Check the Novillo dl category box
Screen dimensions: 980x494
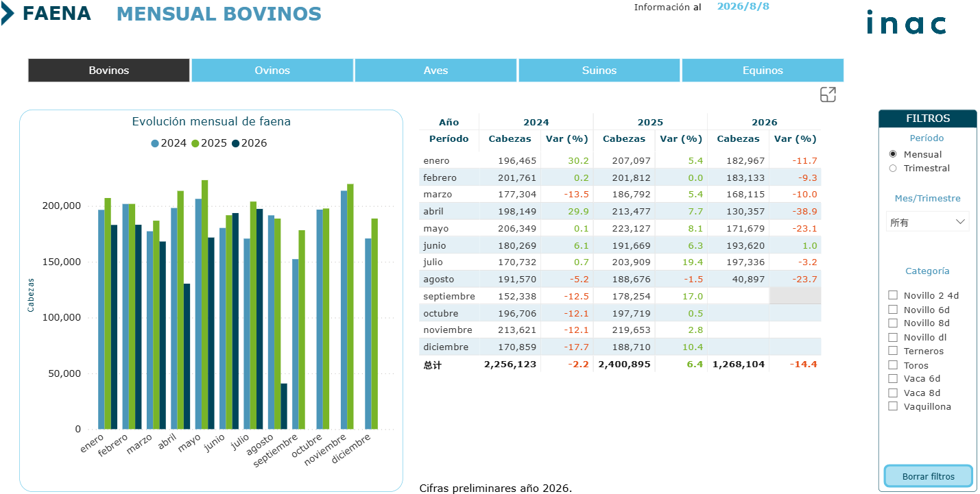[893, 337]
